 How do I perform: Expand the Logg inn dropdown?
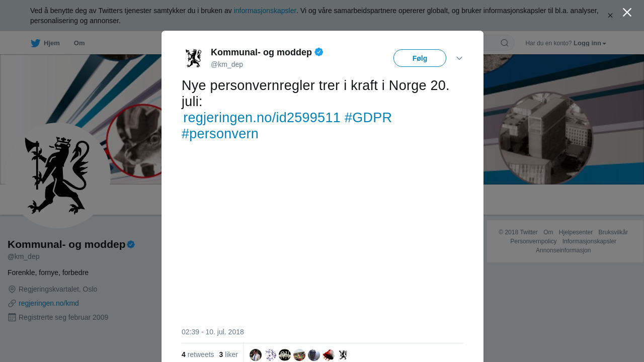[x=590, y=43]
